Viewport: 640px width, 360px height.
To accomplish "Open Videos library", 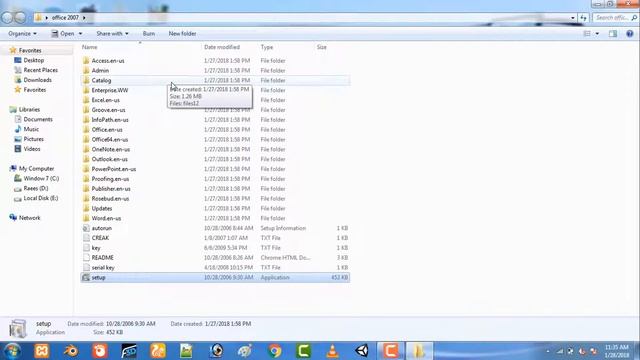I will coord(32,149).
